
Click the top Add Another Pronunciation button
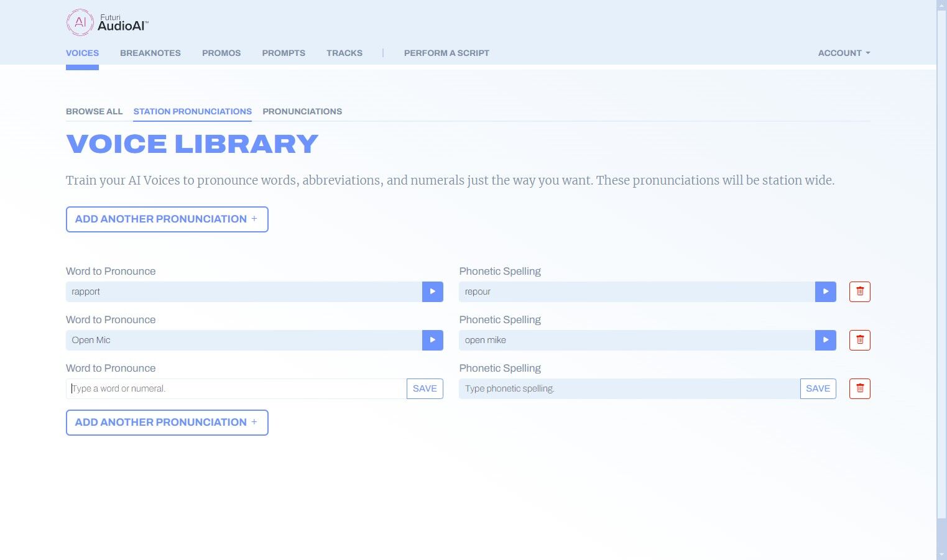[x=167, y=219]
